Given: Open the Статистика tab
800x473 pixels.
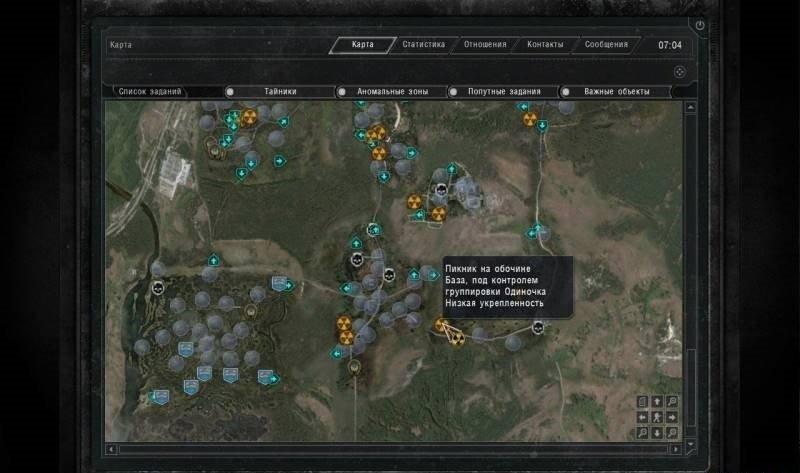Looking at the screenshot, I should (423, 45).
